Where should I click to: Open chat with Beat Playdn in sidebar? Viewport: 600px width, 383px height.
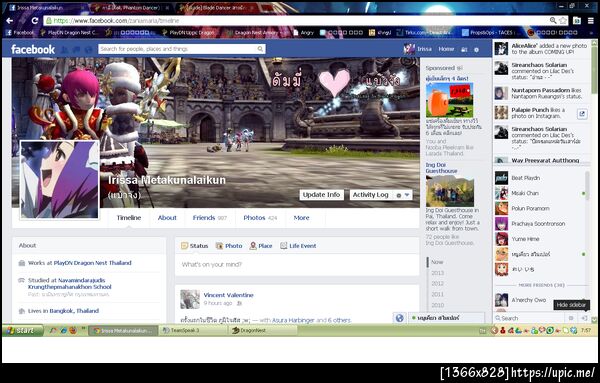(540, 178)
